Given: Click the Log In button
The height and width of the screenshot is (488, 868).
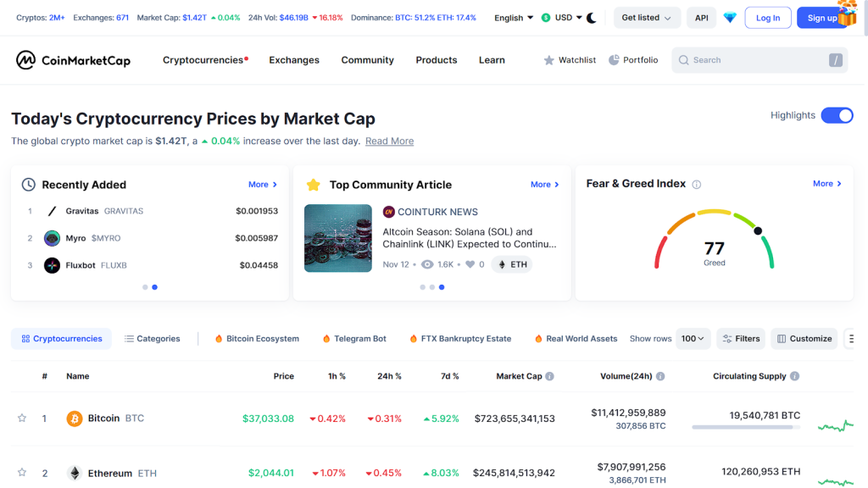Looking at the screenshot, I should [768, 18].
